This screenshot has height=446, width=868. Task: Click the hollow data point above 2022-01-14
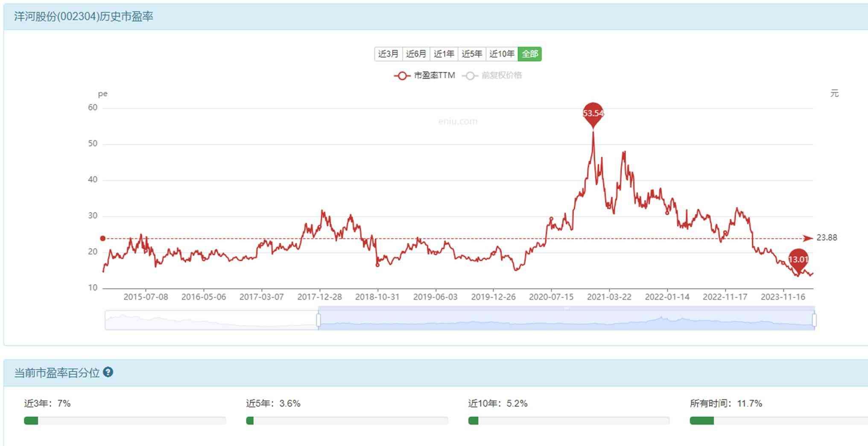click(667, 213)
